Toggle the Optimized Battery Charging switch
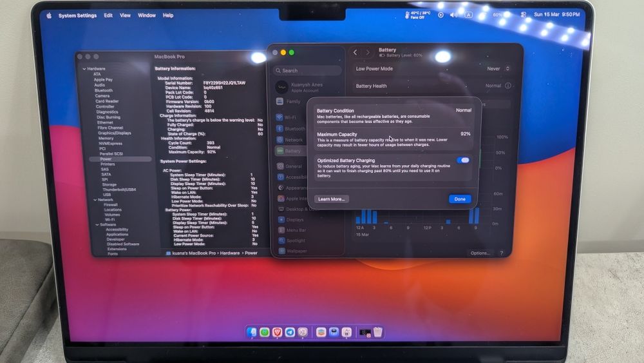The height and width of the screenshot is (363, 644). [x=463, y=161]
